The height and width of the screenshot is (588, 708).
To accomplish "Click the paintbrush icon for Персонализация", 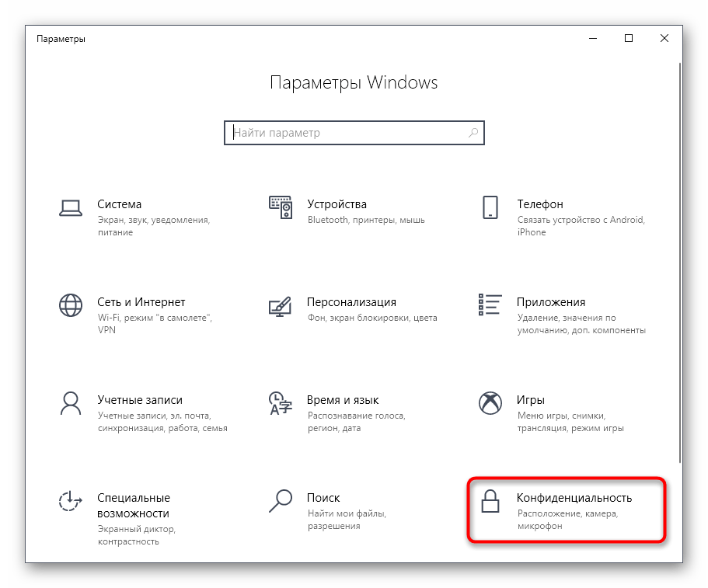I will [x=281, y=306].
